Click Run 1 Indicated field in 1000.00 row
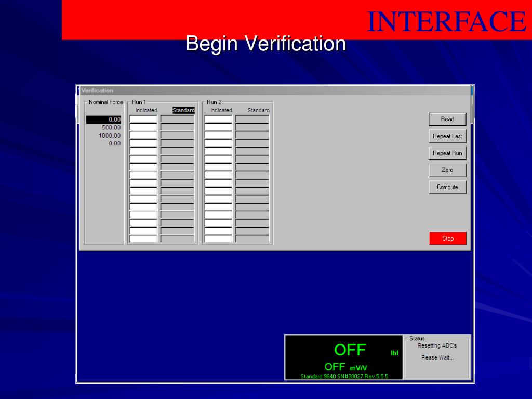532x399 pixels. 143,135
